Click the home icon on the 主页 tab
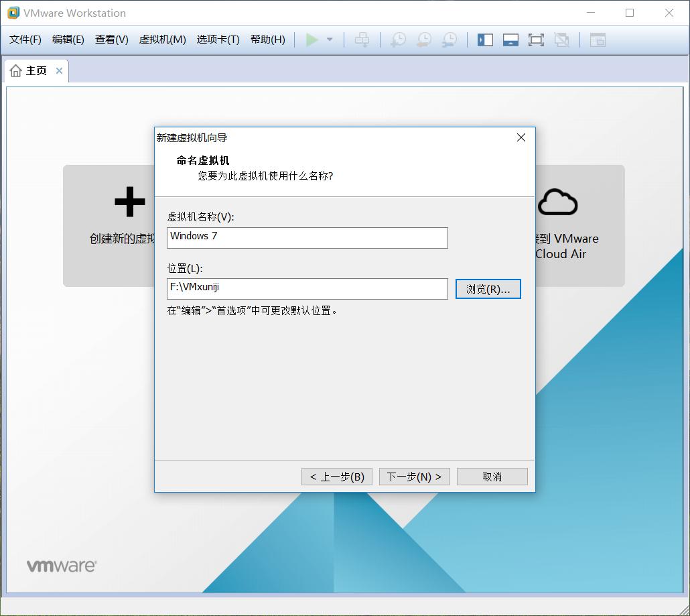This screenshot has height=616, width=690. click(16, 71)
